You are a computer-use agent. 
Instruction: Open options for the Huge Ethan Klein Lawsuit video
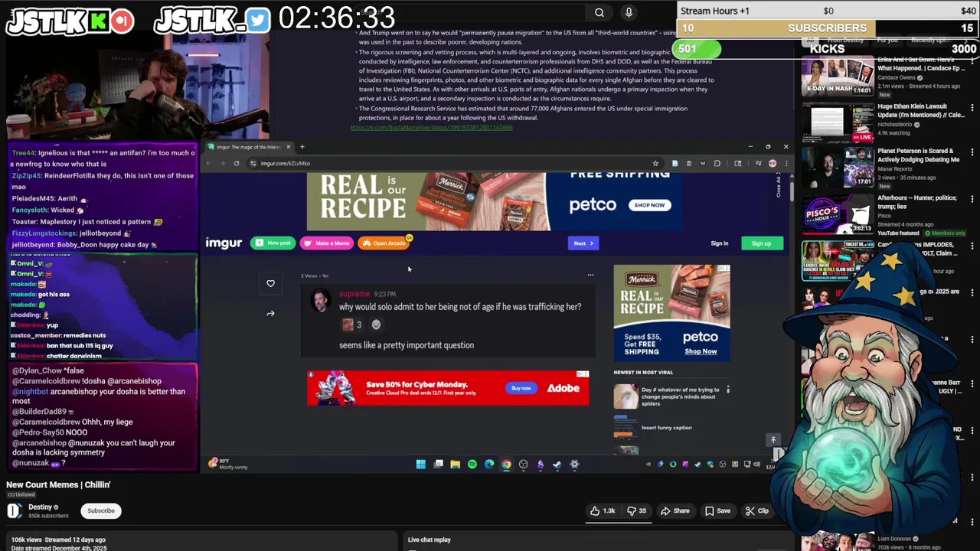click(x=972, y=109)
